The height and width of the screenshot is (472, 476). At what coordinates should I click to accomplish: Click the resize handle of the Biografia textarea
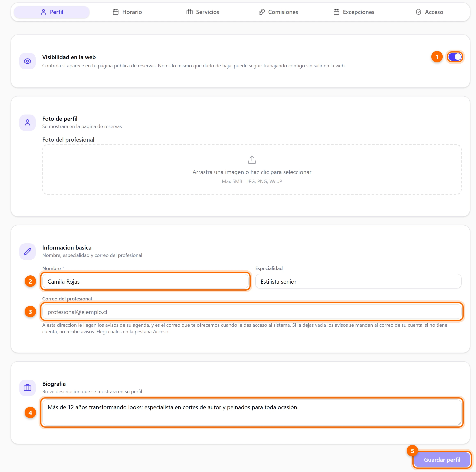459,423
